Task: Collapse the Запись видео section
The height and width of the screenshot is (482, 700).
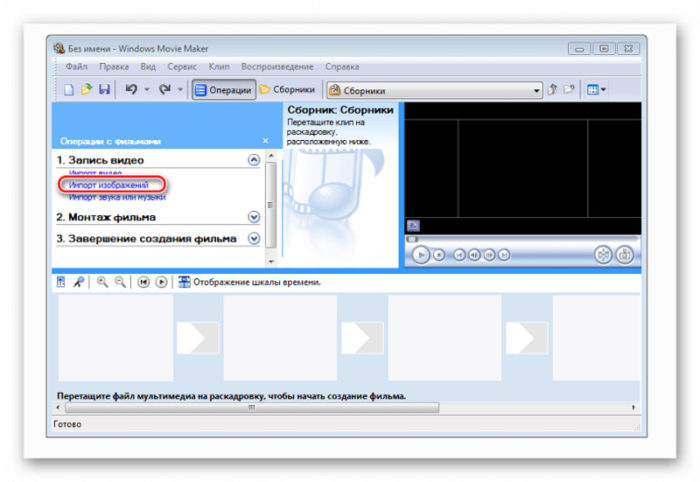Action: point(254,160)
